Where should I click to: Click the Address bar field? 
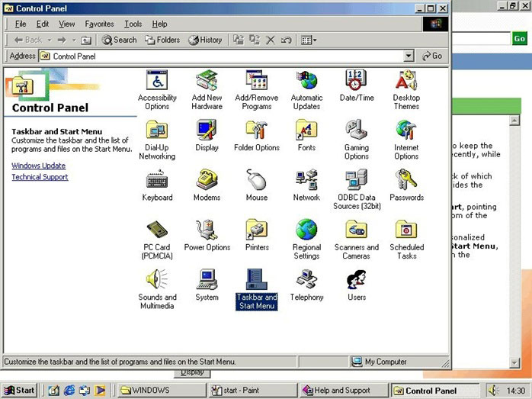(x=226, y=56)
